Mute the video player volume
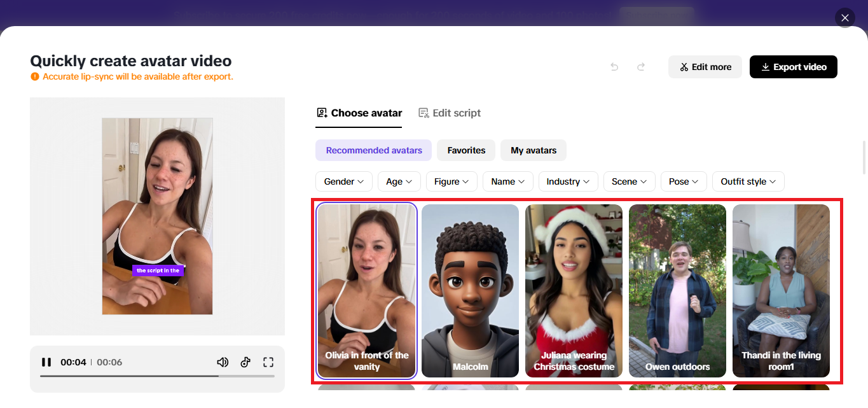Screen dimensions: 868x408 tap(223, 362)
